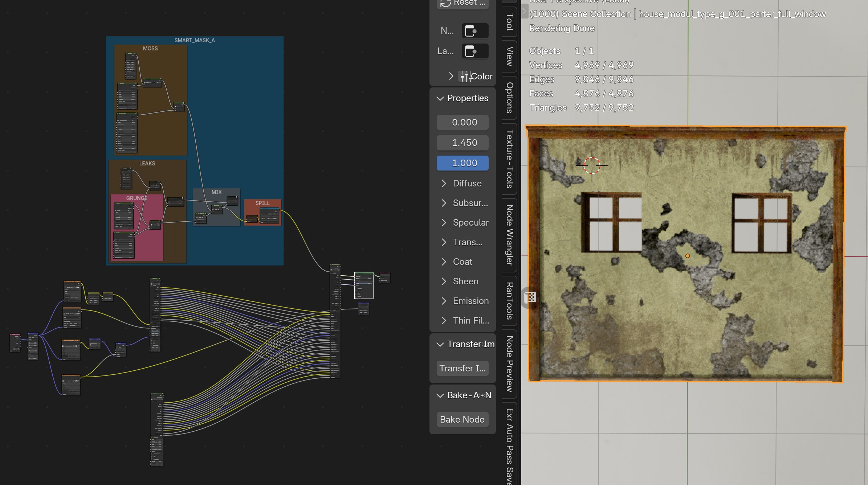
Task: Select the SMART_MASK_A frame label
Action: [195, 40]
